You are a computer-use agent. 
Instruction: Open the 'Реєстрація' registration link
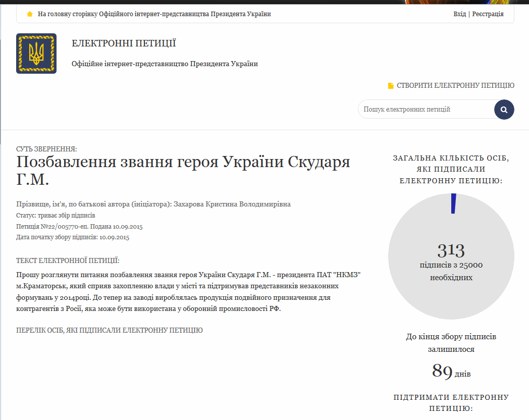tap(488, 14)
